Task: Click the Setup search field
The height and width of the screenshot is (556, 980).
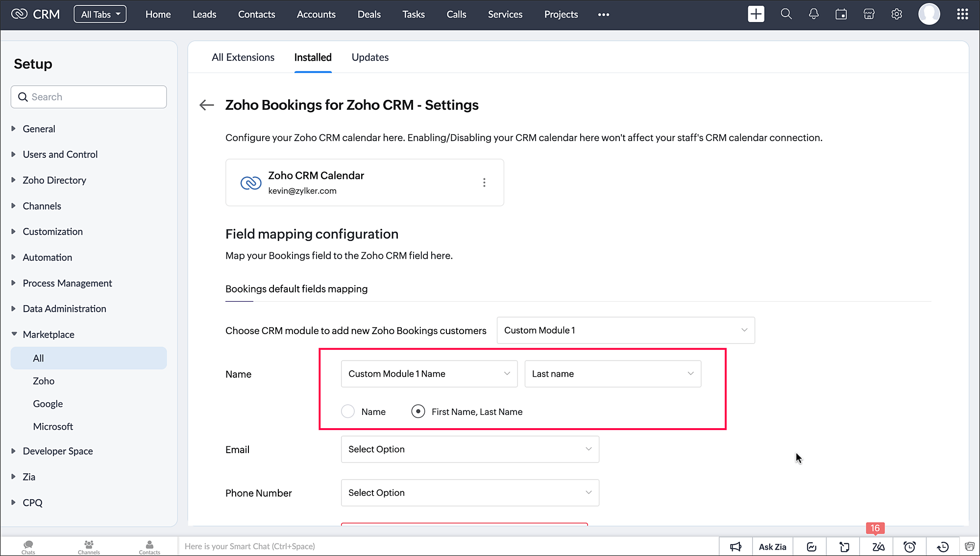Action: (89, 97)
